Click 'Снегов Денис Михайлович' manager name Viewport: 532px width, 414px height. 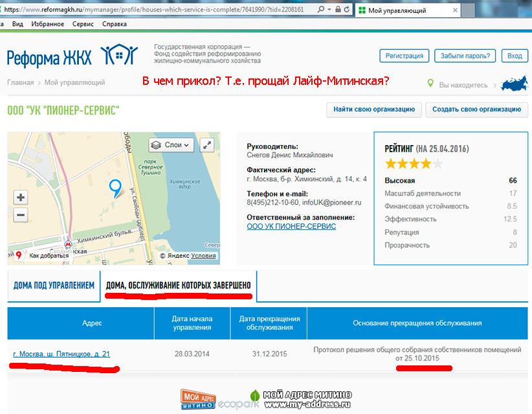coord(290,155)
